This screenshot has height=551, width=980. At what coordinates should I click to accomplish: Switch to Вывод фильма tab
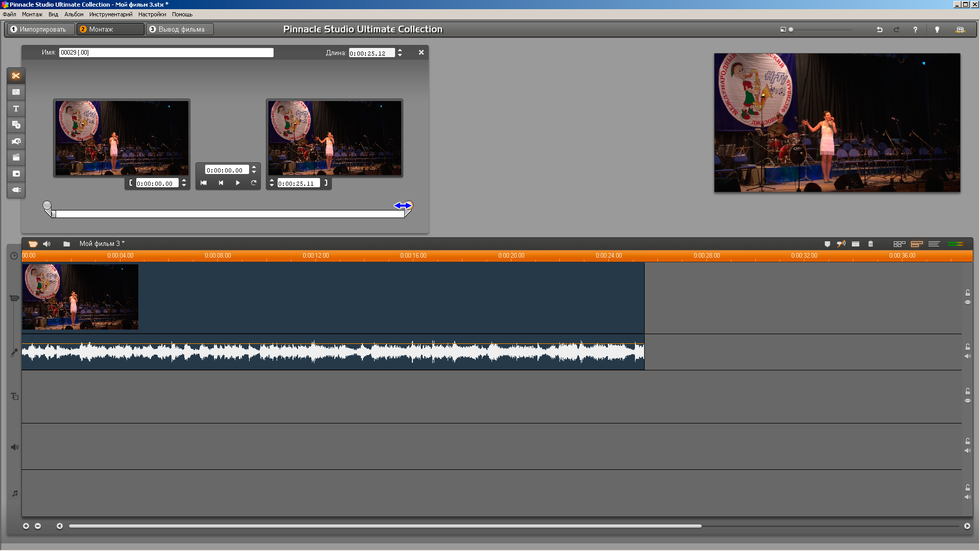click(x=180, y=29)
